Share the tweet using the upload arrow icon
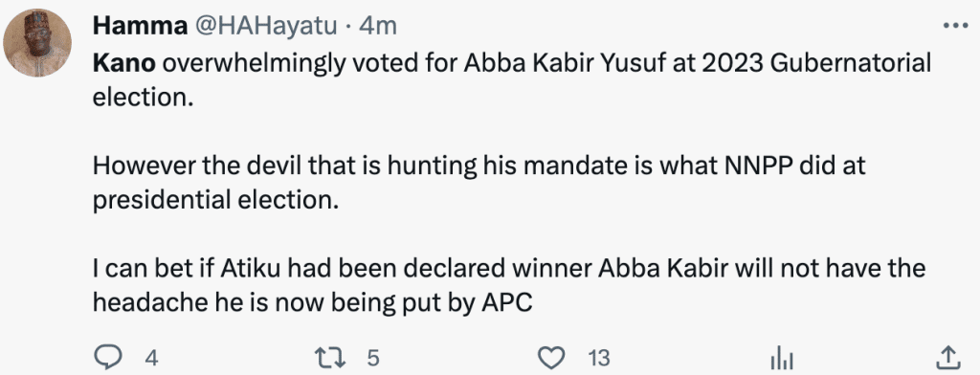Image resolution: width=980 pixels, height=375 pixels. (947, 358)
